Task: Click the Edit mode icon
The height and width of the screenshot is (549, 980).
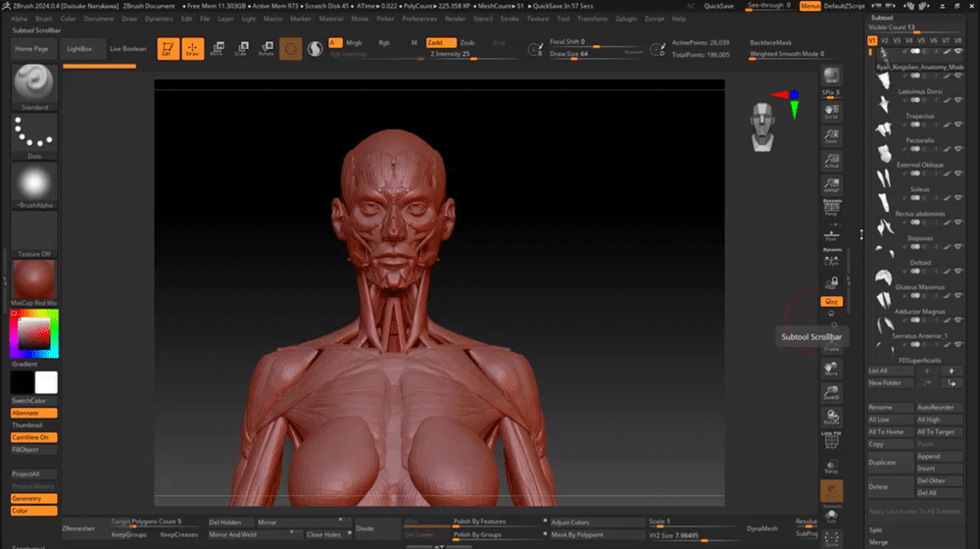Action: pos(168,48)
